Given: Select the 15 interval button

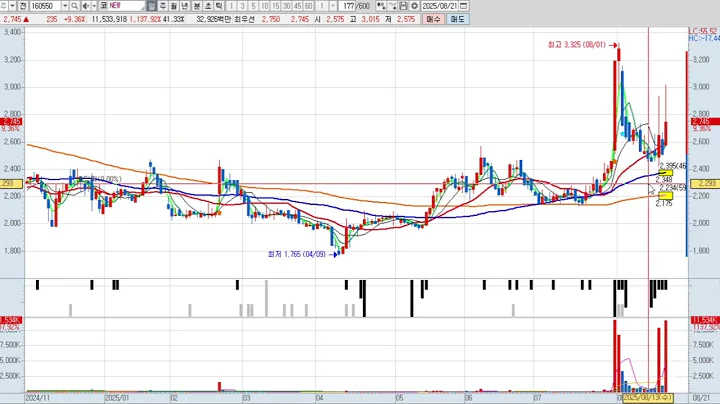Looking at the screenshot, I should tap(276, 6).
